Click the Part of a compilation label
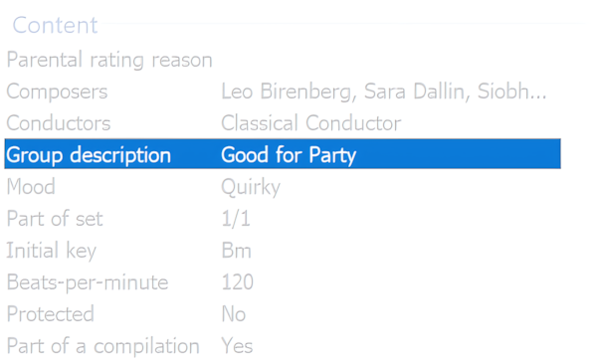 (102, 346)
